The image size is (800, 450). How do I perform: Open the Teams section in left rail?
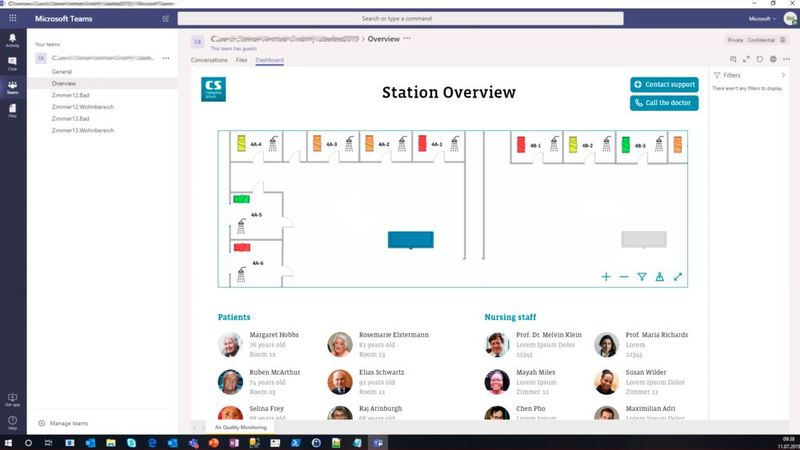click(x=12, y=87)
